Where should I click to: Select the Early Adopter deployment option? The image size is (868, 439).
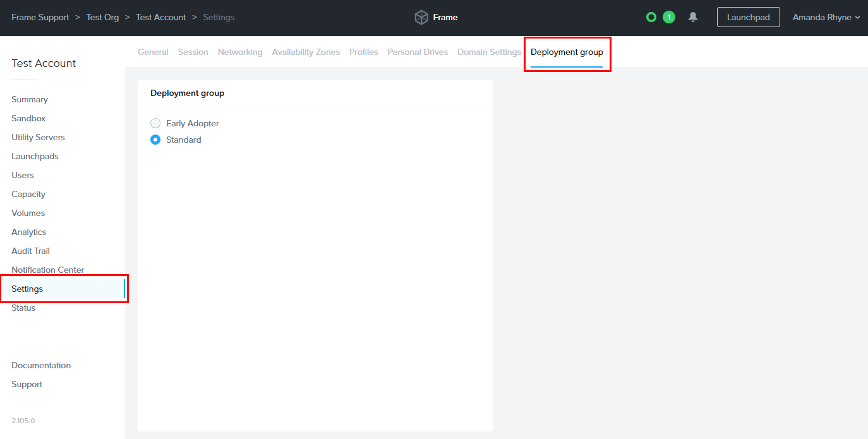155,123
